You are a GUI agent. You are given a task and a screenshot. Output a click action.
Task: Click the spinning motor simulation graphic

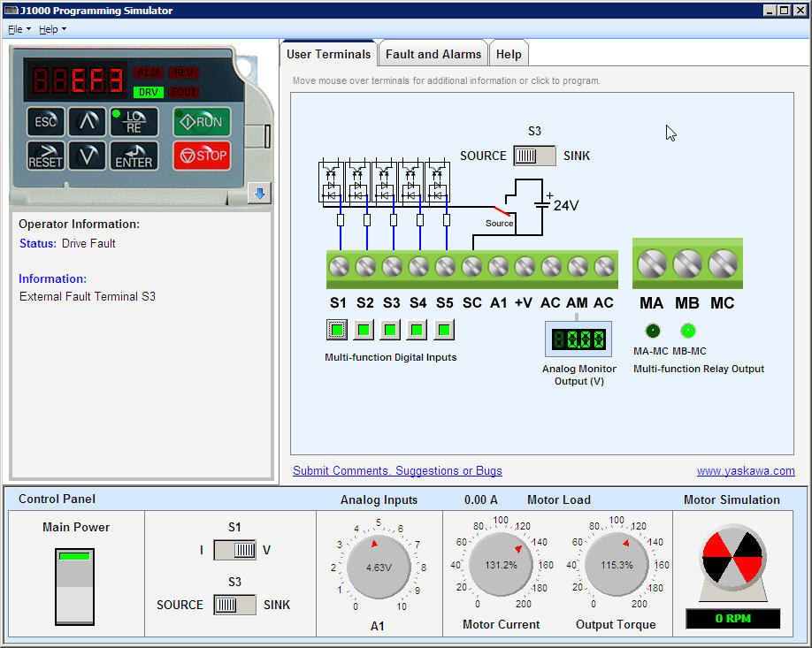732,558
